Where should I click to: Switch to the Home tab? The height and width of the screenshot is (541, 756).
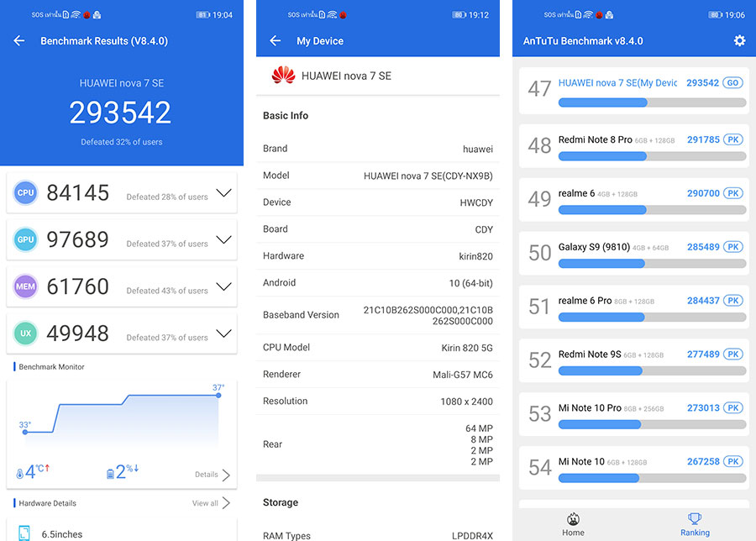point(574,524)
